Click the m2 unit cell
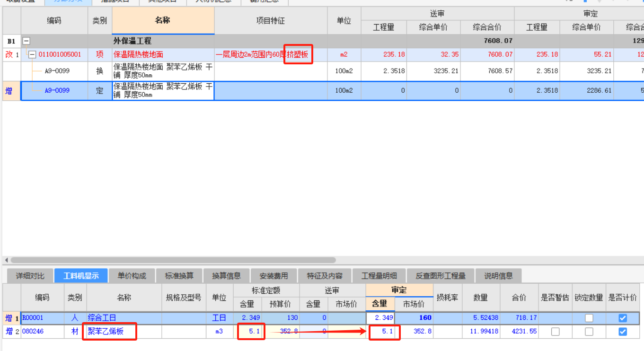The image size is (644, 351). [x=344, y=55]
